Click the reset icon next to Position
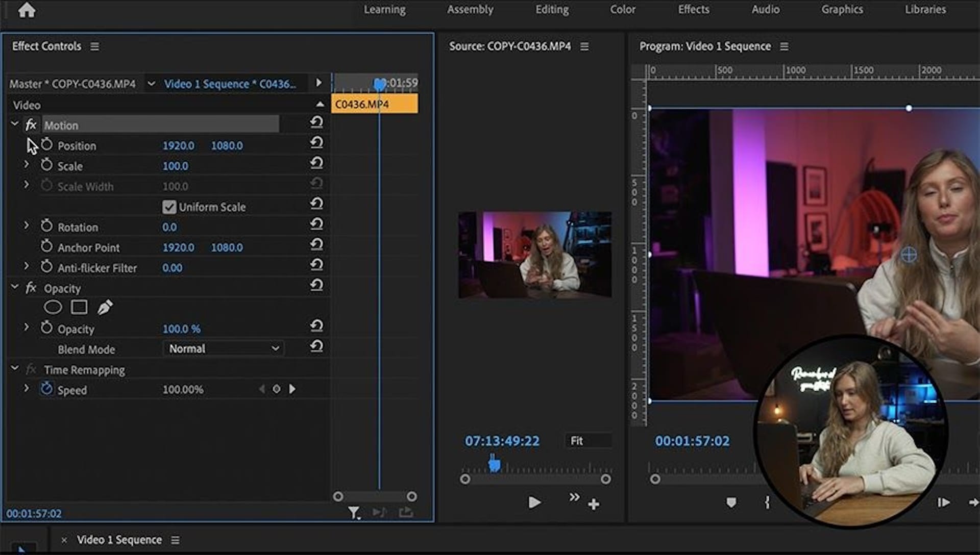The width and height of the screenshot is (980, 555). (x=317, y=143)
